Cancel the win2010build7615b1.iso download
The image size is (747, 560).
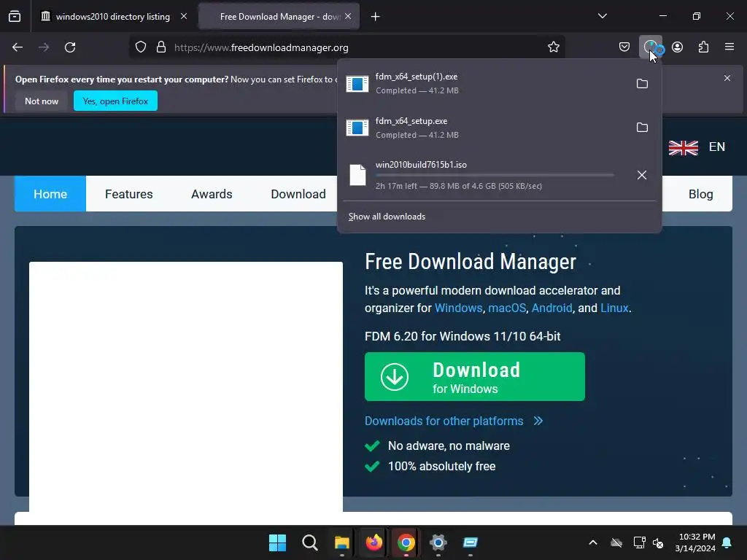point(642,175)
